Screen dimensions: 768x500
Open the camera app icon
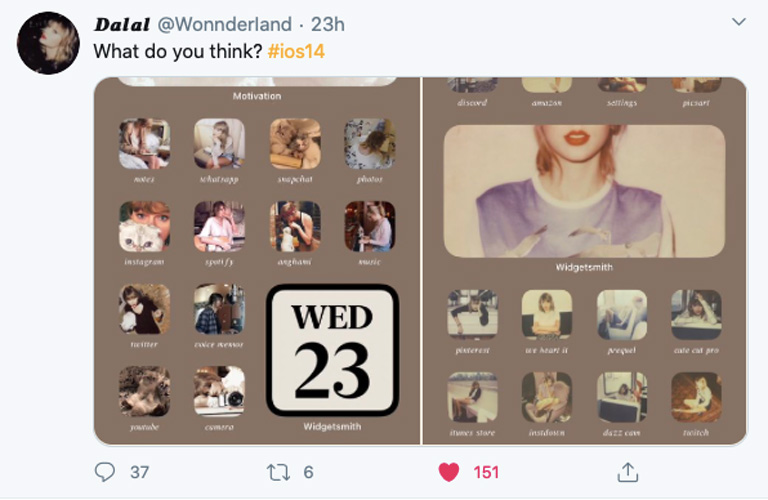click(x=219, y=391)
